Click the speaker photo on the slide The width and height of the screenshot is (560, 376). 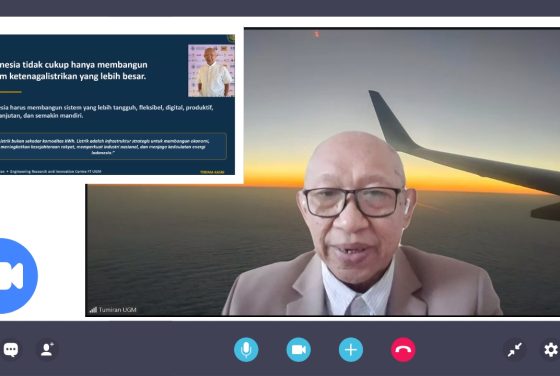coord(211,70)
